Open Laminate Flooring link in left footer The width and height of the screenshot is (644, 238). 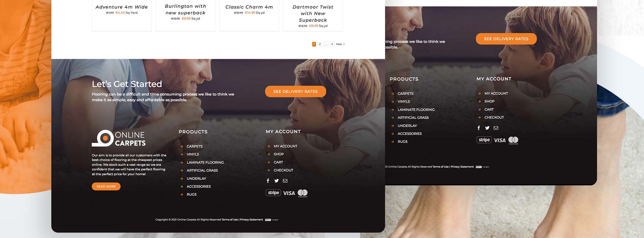coord(205,163)
